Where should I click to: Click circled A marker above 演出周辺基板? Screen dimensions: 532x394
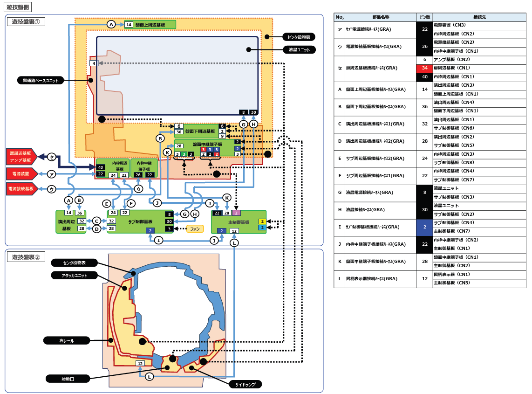click(69, 200)
